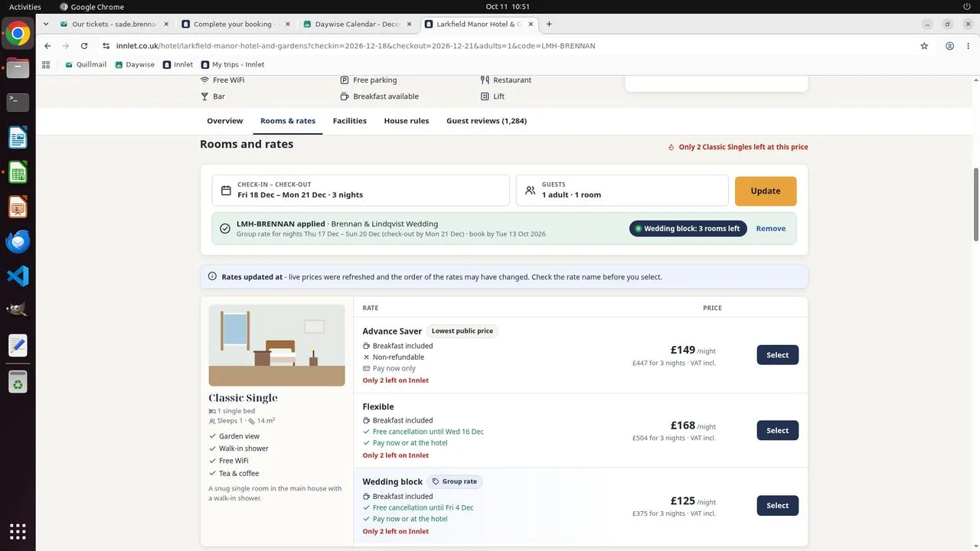Open LibreOffice Writer in the dock

18,138
